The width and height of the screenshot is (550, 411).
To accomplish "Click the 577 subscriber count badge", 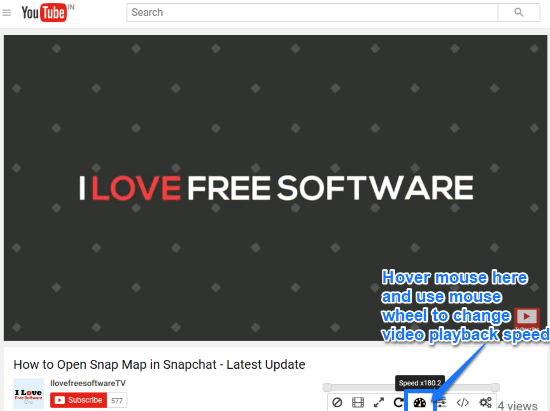I will [117, 400].
